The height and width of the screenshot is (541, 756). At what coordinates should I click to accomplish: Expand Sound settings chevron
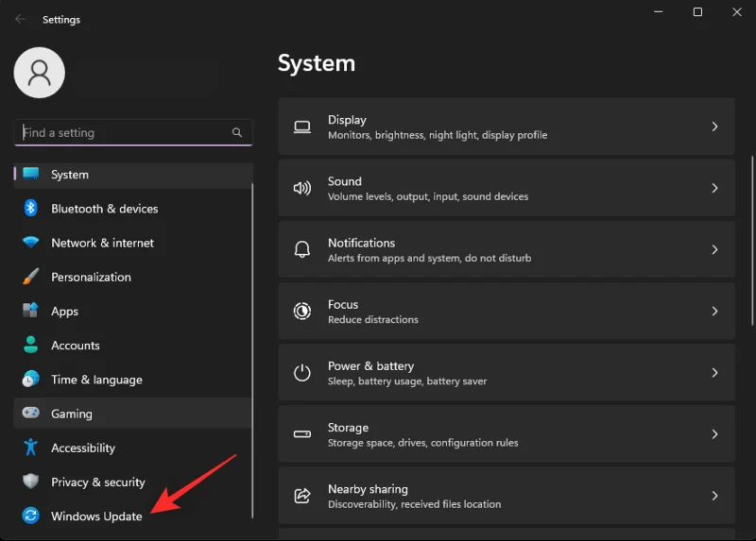714,188
